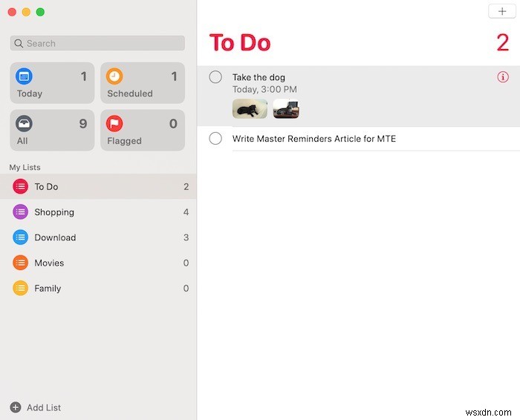This screenshot has width=520, height=420.
Task: Click the yellow Family list icon
Action: pyautogui.click(x=20, y=288)
